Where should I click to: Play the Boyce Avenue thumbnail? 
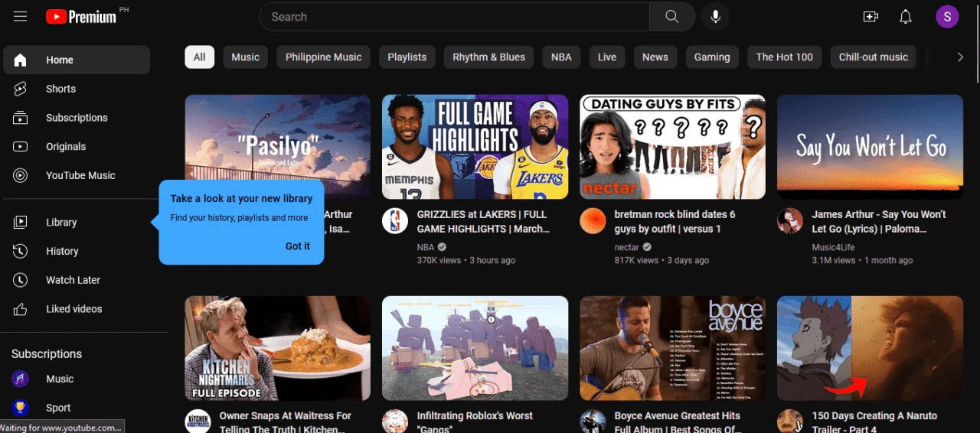point(672,348)
